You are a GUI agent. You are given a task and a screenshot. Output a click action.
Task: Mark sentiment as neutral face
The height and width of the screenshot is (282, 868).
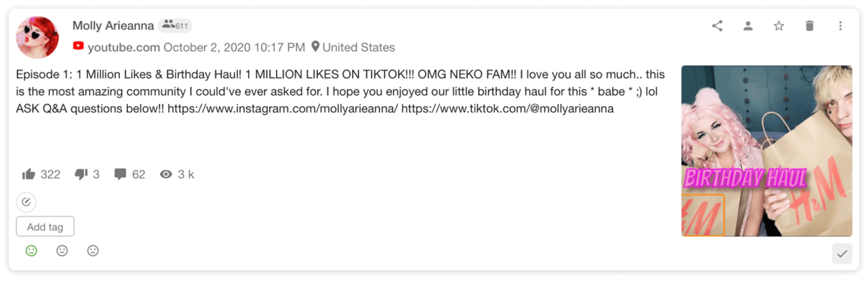pos(62,251)
